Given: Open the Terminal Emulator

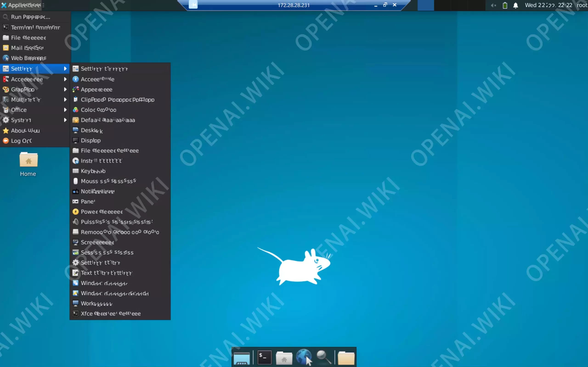Looking at the screenshot, I should [35, 27].
